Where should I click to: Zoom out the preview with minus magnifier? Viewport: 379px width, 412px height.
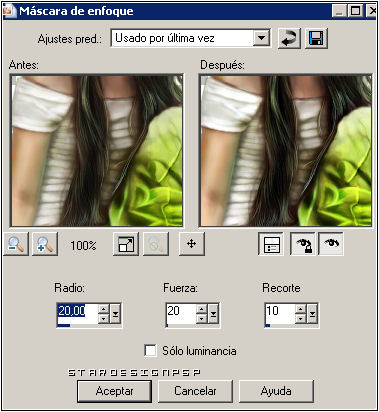(x=16, y=244)
